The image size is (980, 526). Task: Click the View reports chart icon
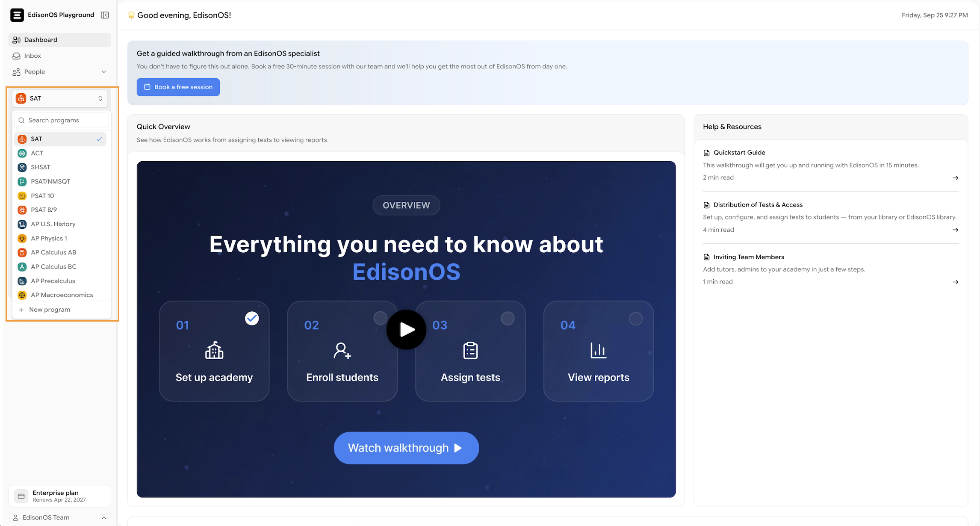pos(598,350)
